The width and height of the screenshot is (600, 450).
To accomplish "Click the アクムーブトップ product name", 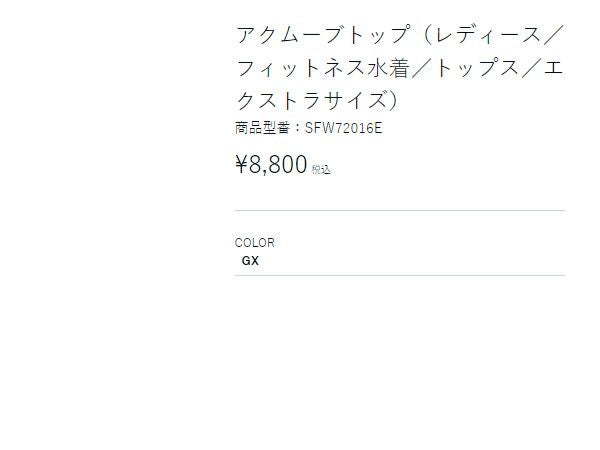I will [323, 35].
